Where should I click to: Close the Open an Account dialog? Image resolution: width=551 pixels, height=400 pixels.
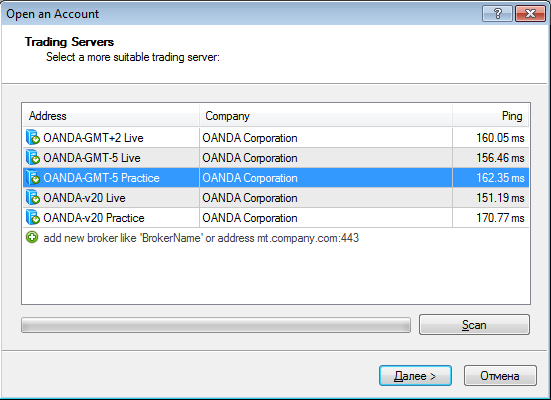click(530, 14)
